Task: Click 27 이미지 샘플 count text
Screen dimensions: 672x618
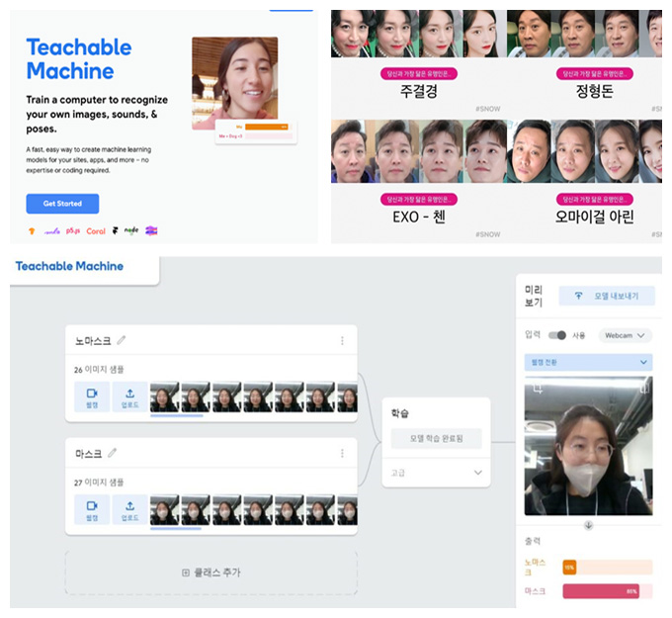Action: [x=99, y=483]
